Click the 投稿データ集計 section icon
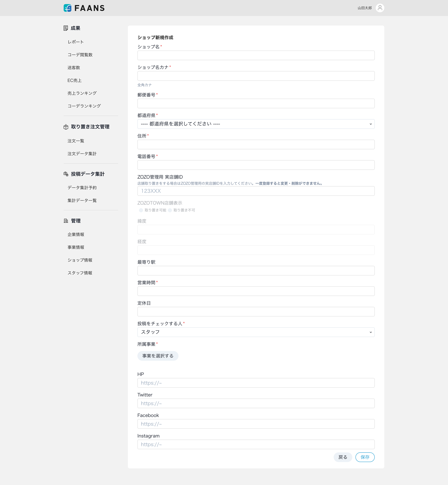Image resolution: width=448 pixels, height=485 pixels. point(66,174)
